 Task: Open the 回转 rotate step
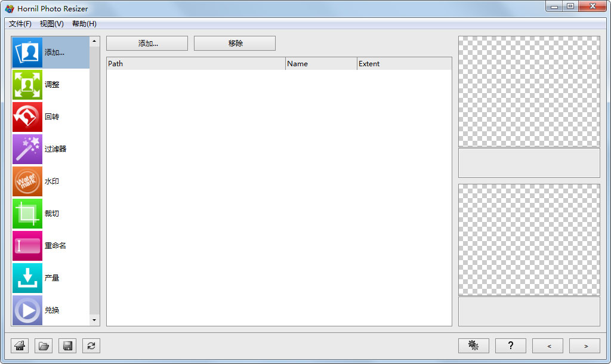point(51,117)
